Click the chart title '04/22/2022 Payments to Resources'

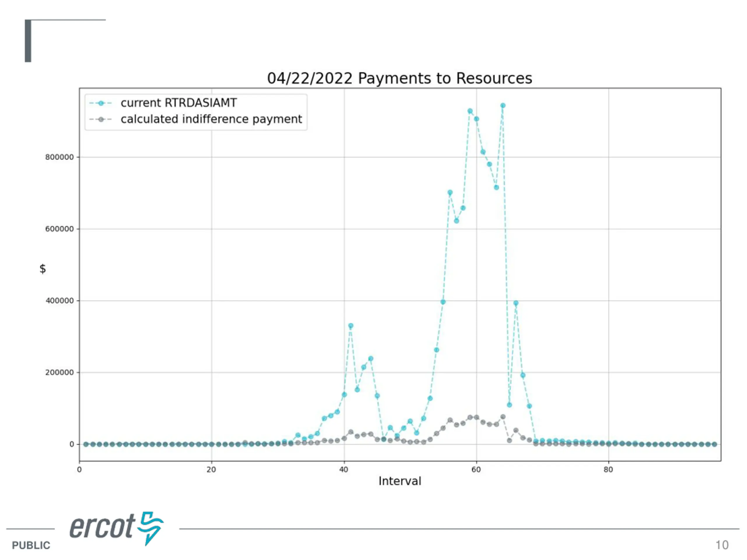399,78
